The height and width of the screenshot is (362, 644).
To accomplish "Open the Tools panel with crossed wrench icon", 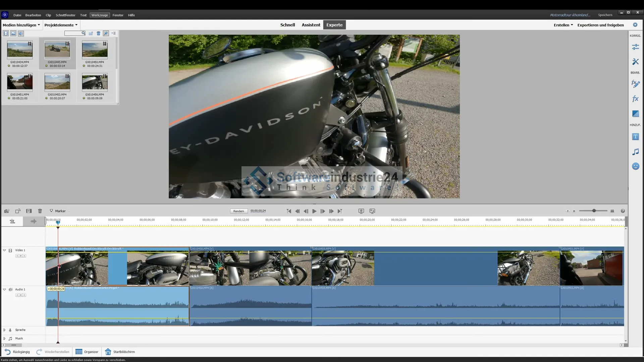I will [x=635, y=62].
